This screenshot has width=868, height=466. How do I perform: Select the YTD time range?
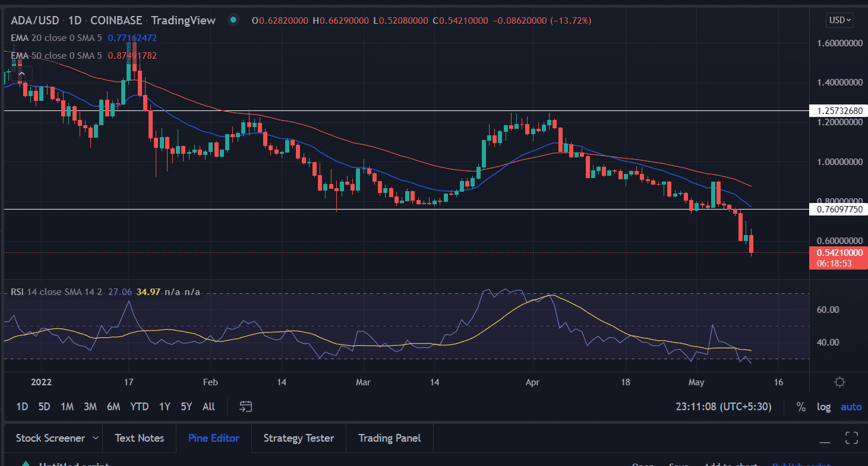[139, 407]
